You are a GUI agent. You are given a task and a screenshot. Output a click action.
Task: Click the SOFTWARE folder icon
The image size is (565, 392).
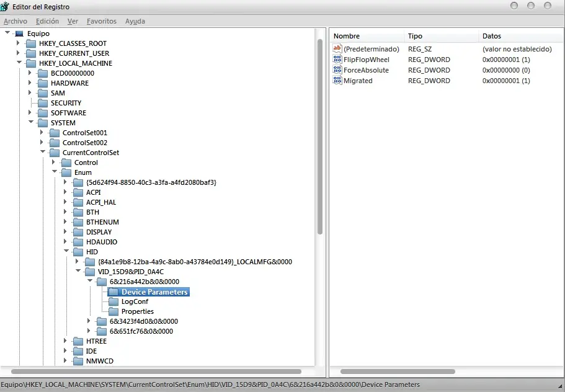43,113
